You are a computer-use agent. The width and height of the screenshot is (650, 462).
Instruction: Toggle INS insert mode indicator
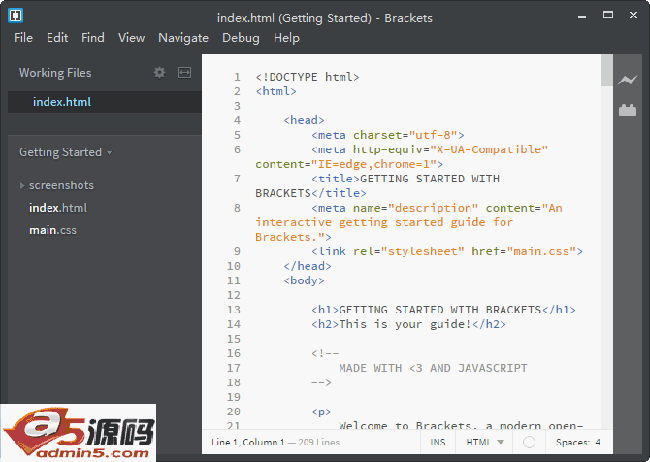pyautogui.click(x=437, y=441)
